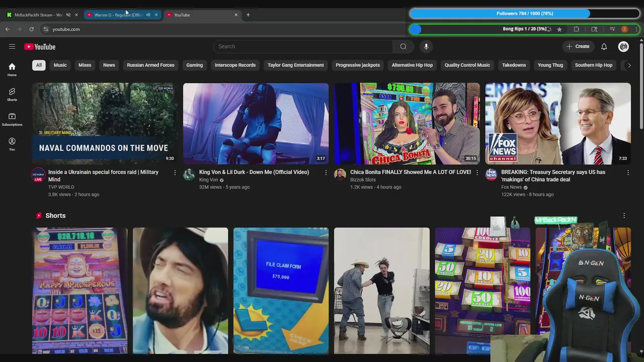Open the account avatar menu
Viewport: 644px width, 362px height.
coord(623,46)
